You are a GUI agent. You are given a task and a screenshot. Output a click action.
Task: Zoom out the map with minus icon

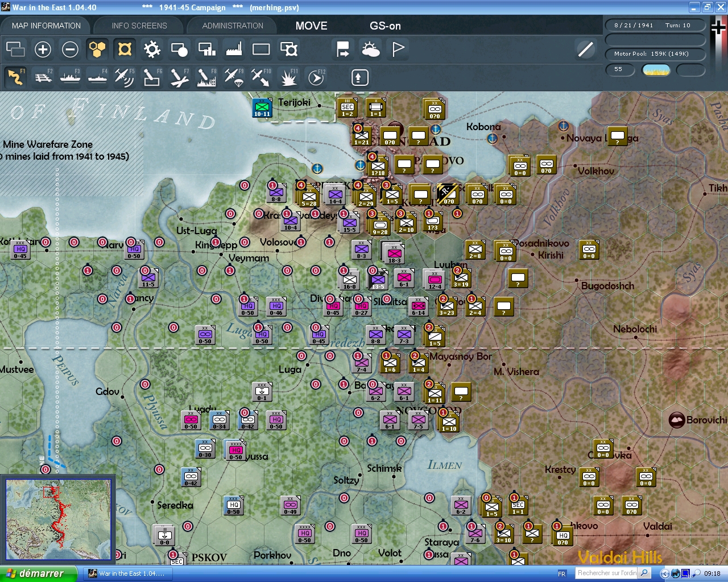[70, 49]
